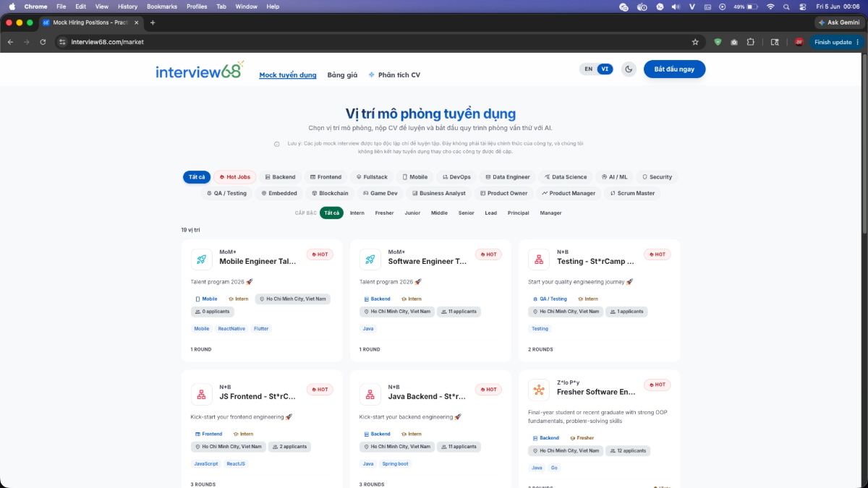Filter by Data Engineer category
Image resolution: width=868 pixels, height=488 pixels.
point(507,177)
